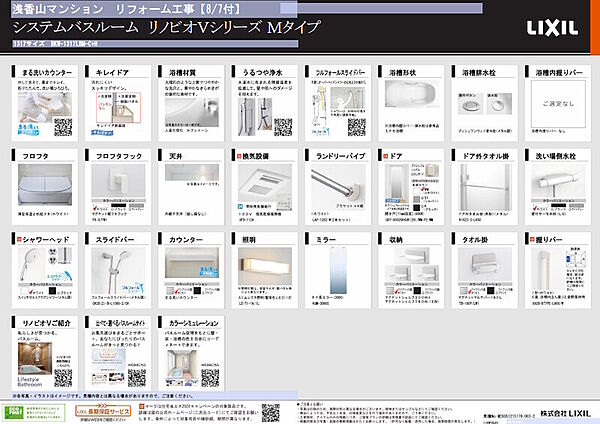Click the red checkmark in シャワーヘッド color options
Screen dimensions: 600x424
pyautogui.click(x=31, y=292)
